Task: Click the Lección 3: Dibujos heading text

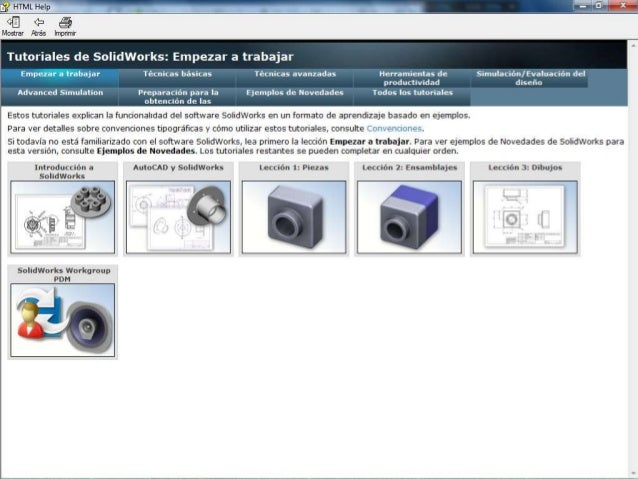Action: [x=525, y=167]
